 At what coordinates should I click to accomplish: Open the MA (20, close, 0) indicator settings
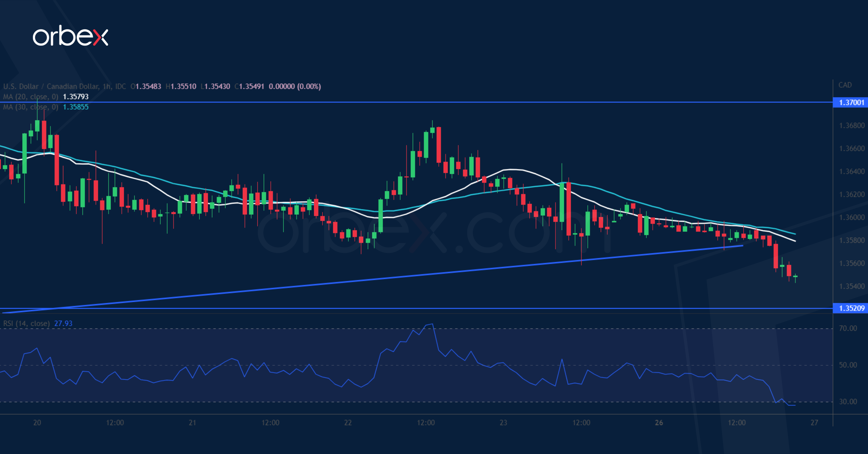point(30,97)
